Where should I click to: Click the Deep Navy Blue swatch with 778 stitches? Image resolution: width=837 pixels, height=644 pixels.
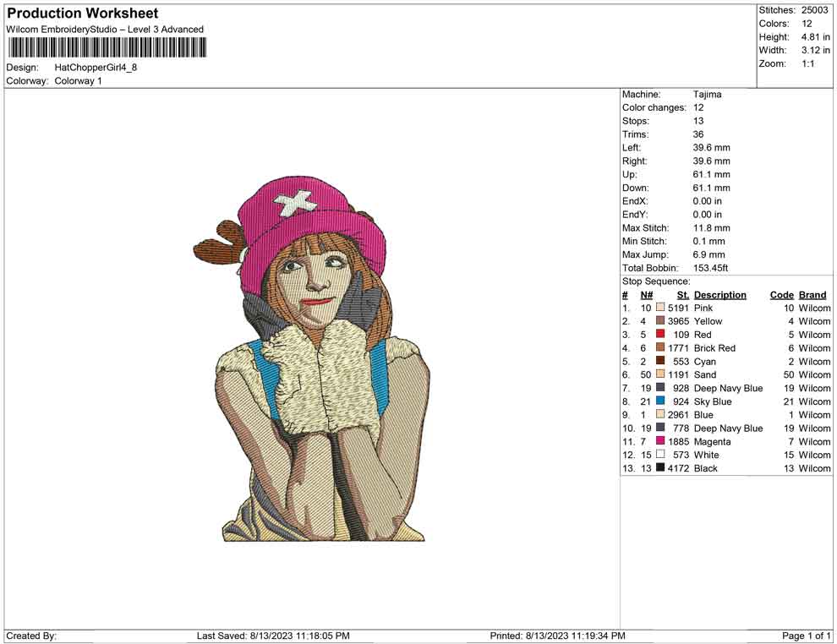pyautogui.click(x=660, y=428)
